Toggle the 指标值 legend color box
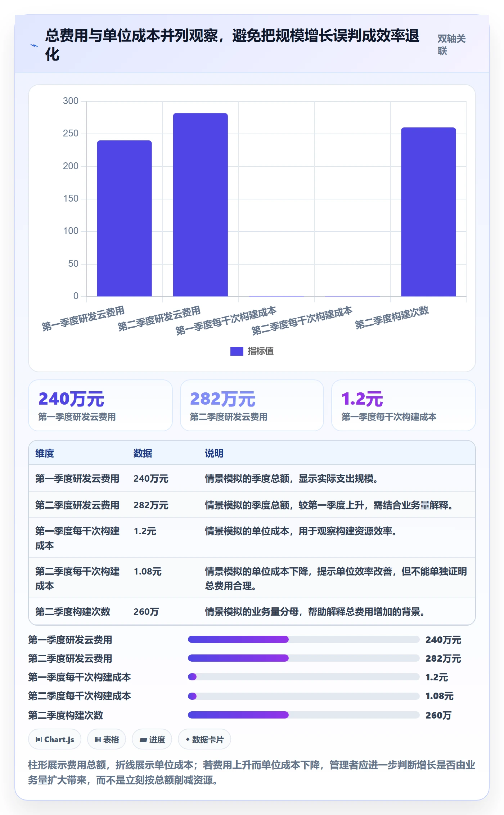Screen dimensions: 504x815 237,351
